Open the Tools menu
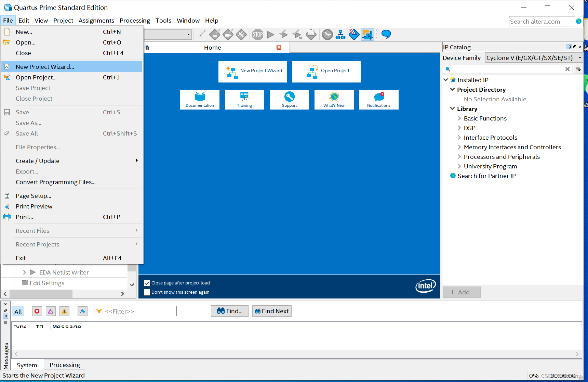This screenshot has width=588, height=382. point(163,21)
